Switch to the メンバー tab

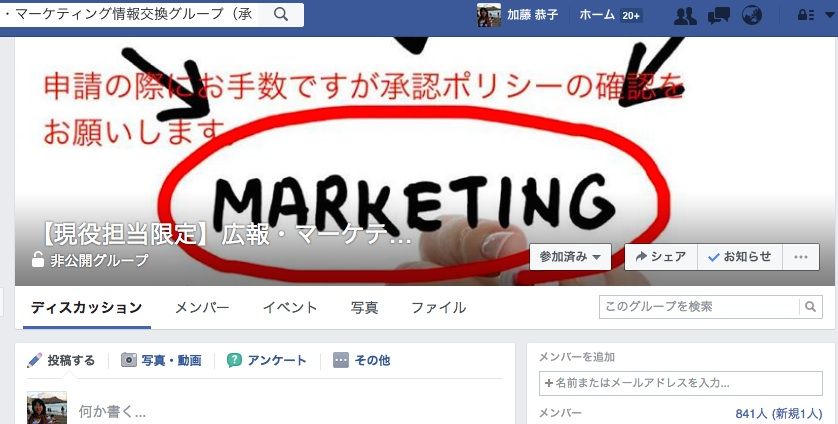click(202, 308)
